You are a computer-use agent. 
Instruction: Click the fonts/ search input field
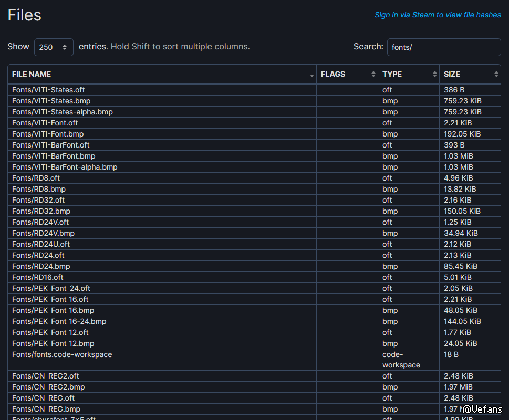pyautogui.click(x=443, y=47)
